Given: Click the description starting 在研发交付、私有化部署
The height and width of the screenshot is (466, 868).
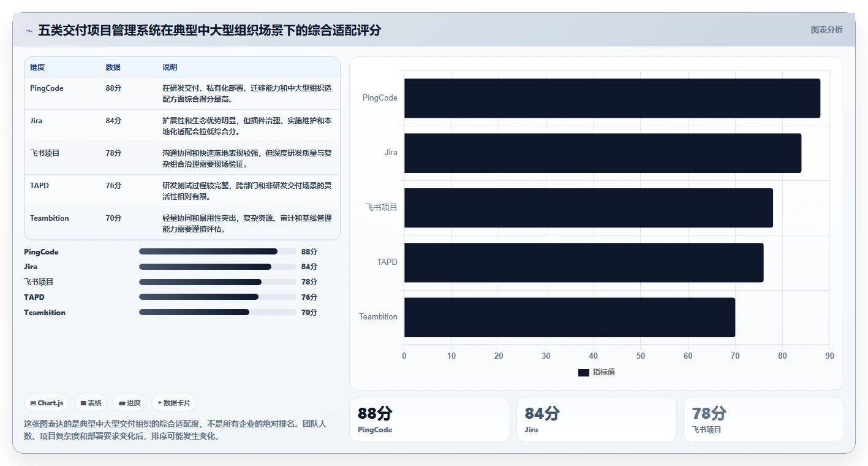Looking at the screenshot, I should tap(247, 93).
